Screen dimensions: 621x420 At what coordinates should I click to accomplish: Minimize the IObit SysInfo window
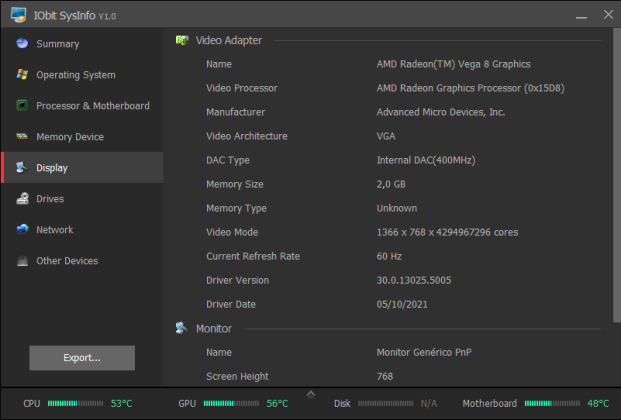tap(581, 15)
